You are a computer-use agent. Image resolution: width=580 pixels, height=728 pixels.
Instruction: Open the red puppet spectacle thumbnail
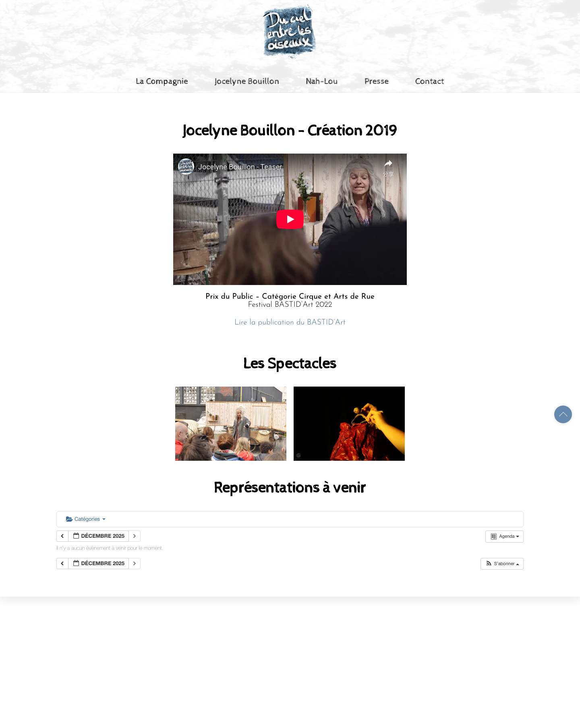click(349, 424)
